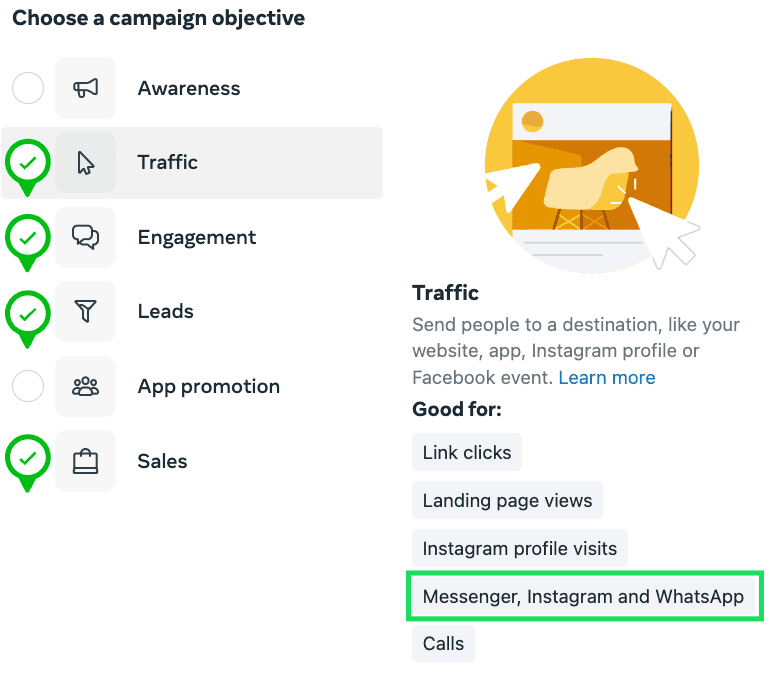Click the green checkmark marker beside Leads
The width and height of the screenshot is (774, 680).
coord(28,318)
